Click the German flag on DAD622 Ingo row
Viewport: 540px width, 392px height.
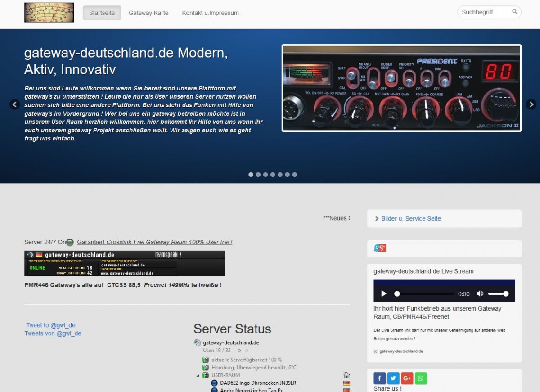point(346,383)
